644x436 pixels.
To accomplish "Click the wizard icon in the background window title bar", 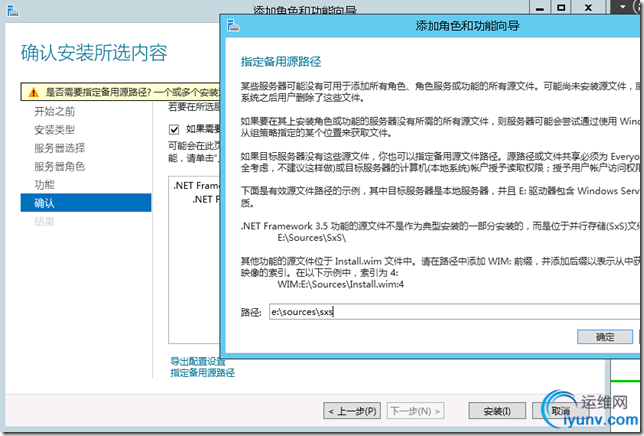I will [x=13, y=11].
